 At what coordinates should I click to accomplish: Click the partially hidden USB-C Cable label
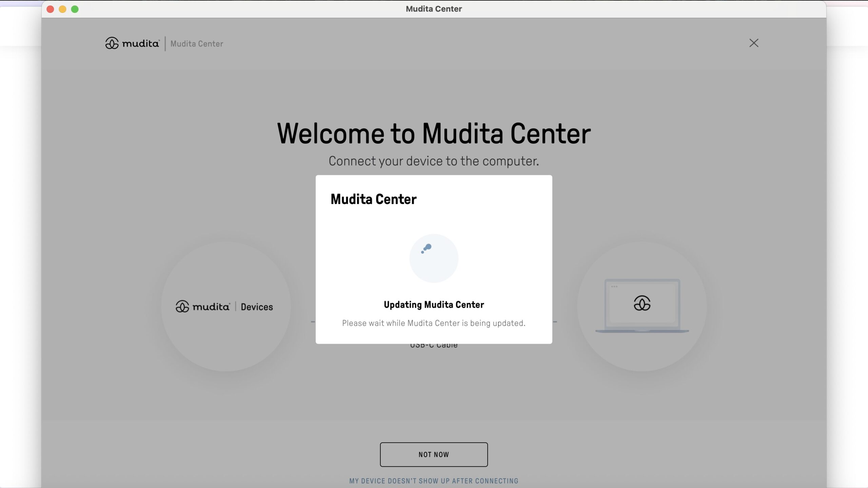pyautogui.click(x=434, y=346)
